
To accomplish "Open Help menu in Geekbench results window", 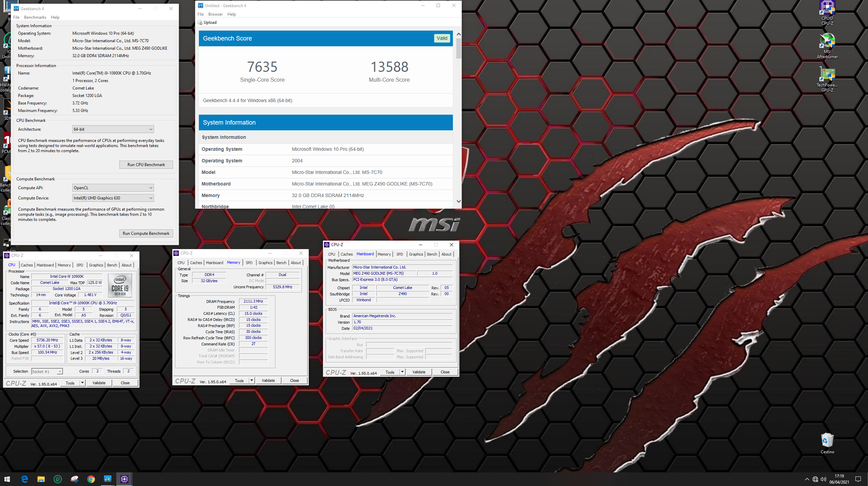I will 232,14.
